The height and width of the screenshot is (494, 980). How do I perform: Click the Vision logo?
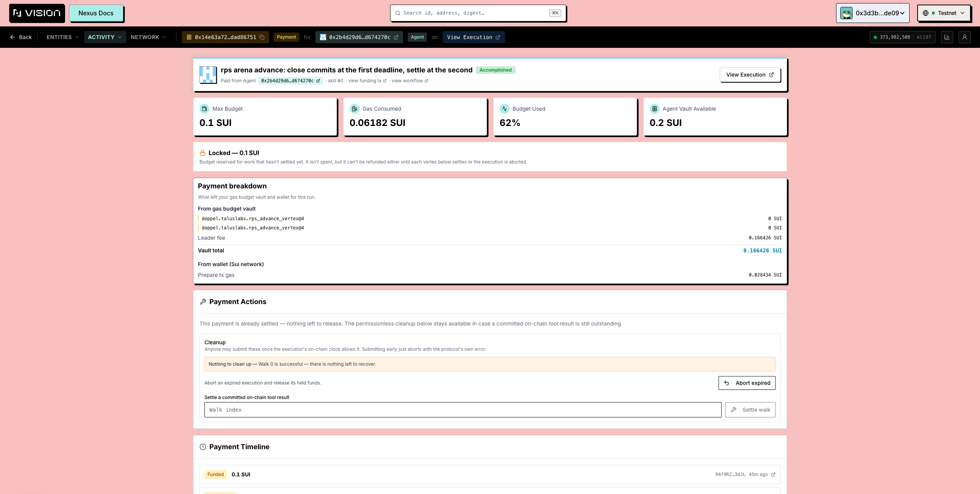click(37, 13)
